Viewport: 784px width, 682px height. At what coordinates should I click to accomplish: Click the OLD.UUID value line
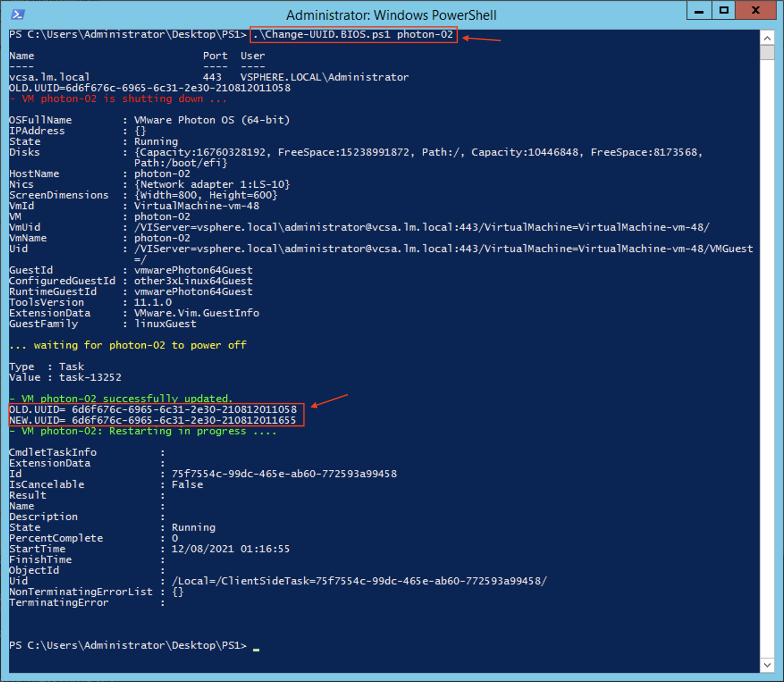coord(152,409)
